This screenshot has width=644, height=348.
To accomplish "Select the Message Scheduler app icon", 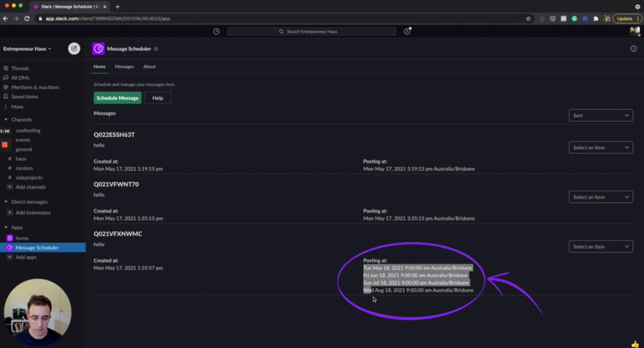I will 9,247.
